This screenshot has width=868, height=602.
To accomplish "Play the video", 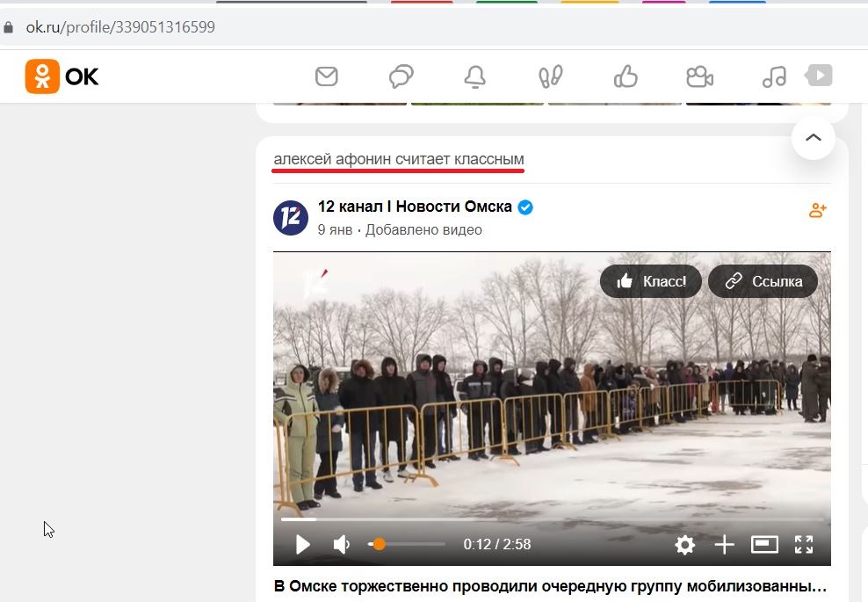I will pos(302,544).
